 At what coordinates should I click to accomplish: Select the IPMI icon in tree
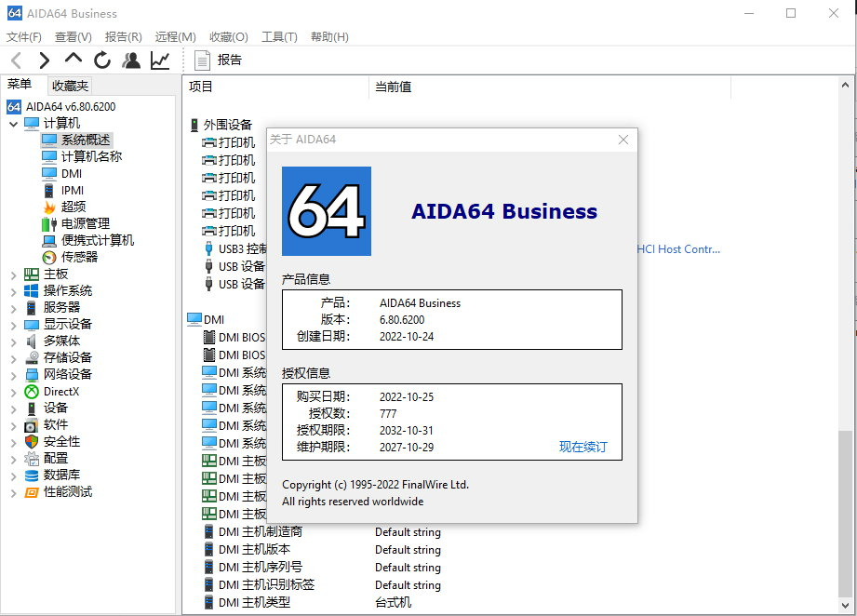(49, 190)
